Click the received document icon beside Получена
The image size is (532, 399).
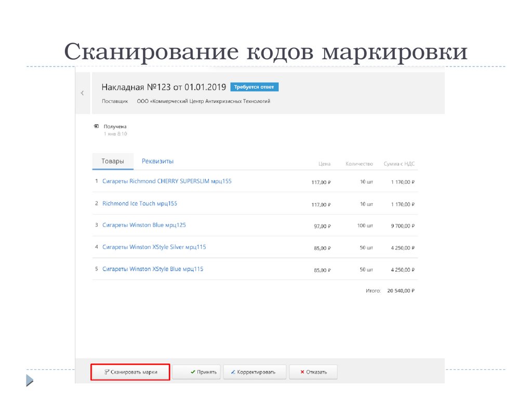click(x=96, y=126)
